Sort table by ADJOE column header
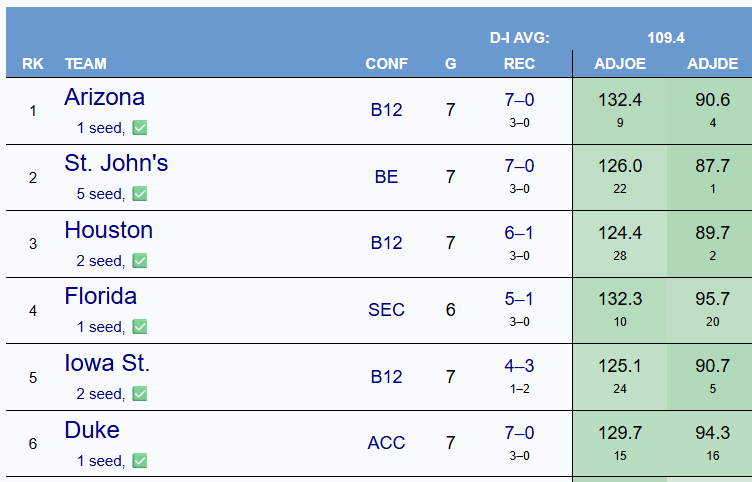The width and height of the screenshot is (752, 482). tap(620, 64)
